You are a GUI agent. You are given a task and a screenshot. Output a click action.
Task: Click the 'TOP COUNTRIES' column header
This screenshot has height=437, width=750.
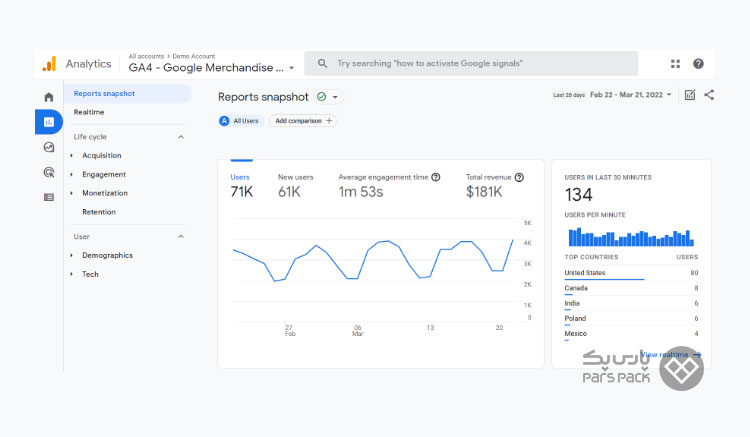[591, 257]
